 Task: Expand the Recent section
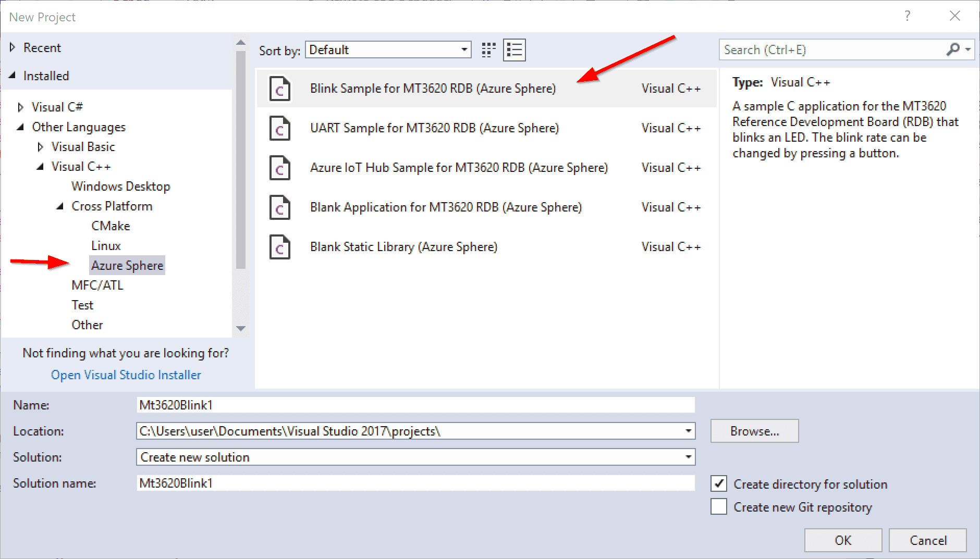(x=13, y=47)
